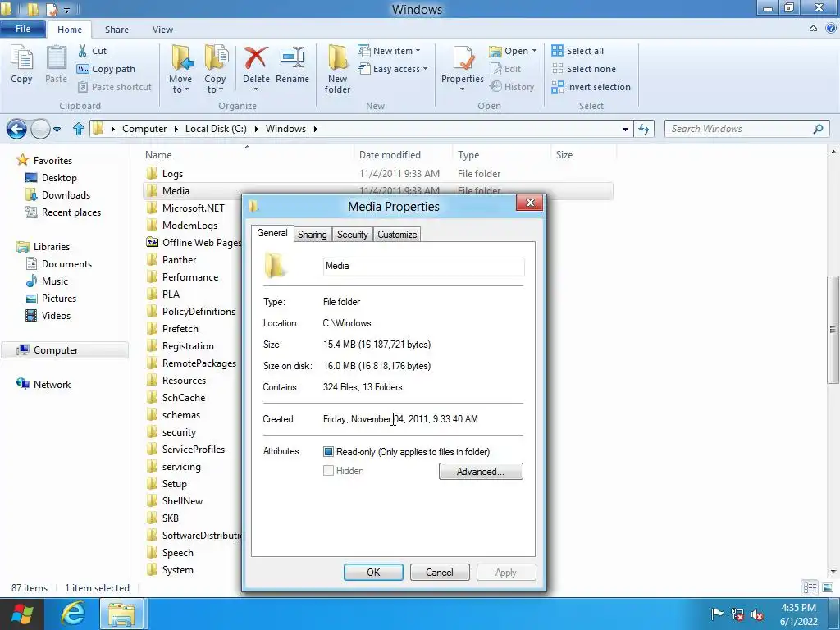The image size is (840, 630).
Task: Close the Media Properties dialog
Action: tap(530, 203)
